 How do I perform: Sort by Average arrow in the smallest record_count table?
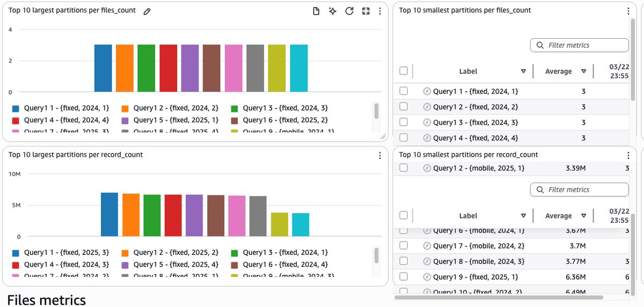[x=584, y=216]
